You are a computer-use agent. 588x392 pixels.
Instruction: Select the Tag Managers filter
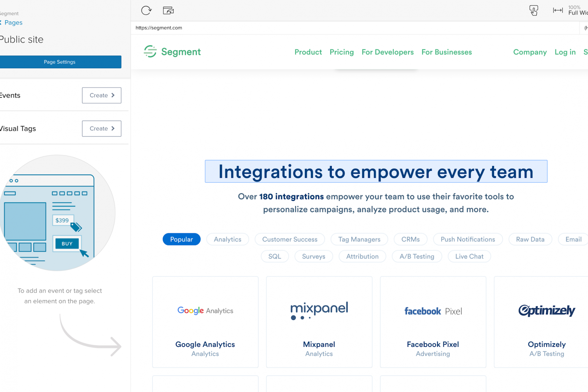click(x=359, y=239)
